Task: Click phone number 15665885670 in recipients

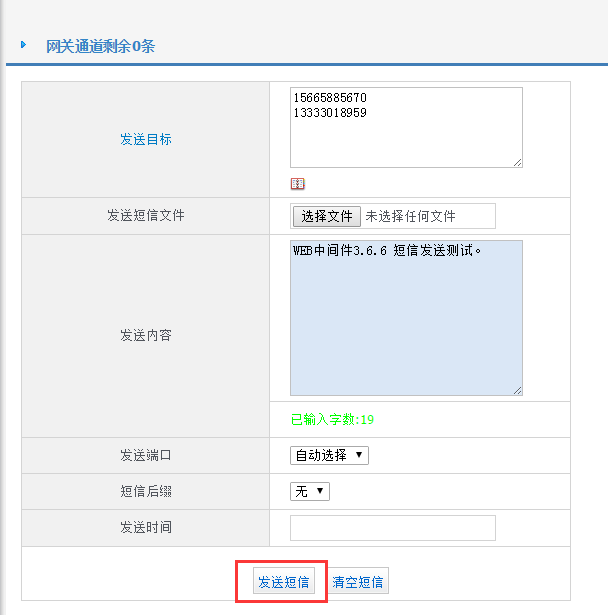Action: [x=330, y=98]
